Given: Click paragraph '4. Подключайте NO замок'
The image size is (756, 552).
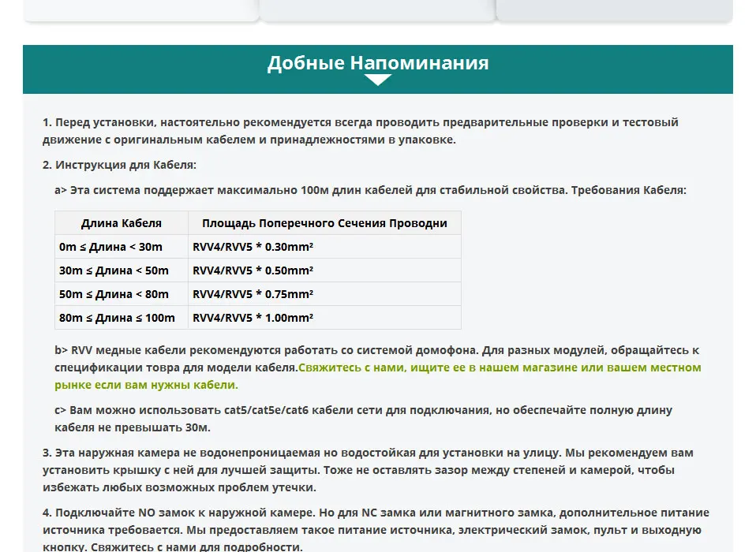Looking at the screenshot, I should 376,529.
